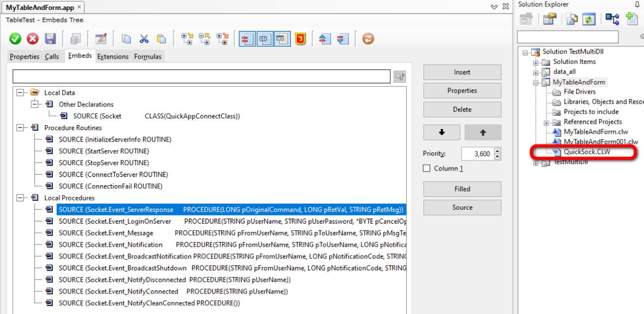The image size is (644, 314).
Task: Click the scissors cut icon
Action: point(144,39)
